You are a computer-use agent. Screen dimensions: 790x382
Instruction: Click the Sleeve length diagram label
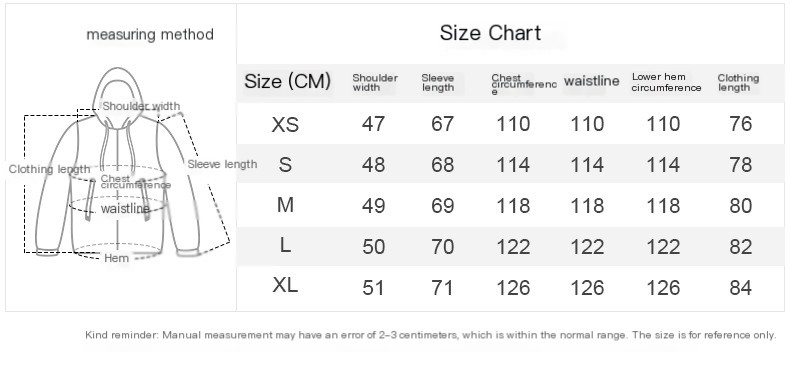click(x=222, y=164)
